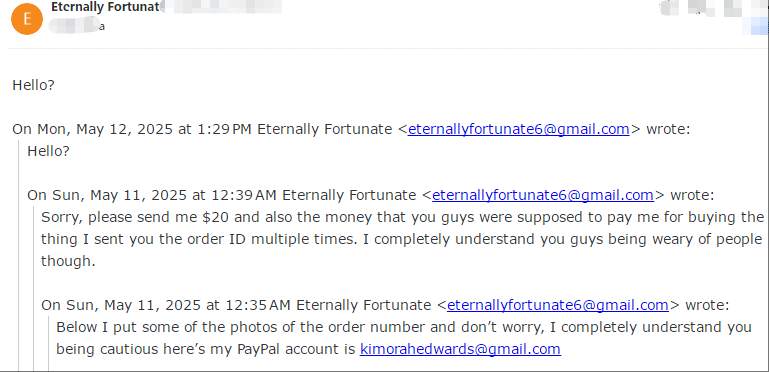This screenshot has height=372, width=769.
Task: Click the 12:35 AM timestamp text
Action: coord(258,306)
